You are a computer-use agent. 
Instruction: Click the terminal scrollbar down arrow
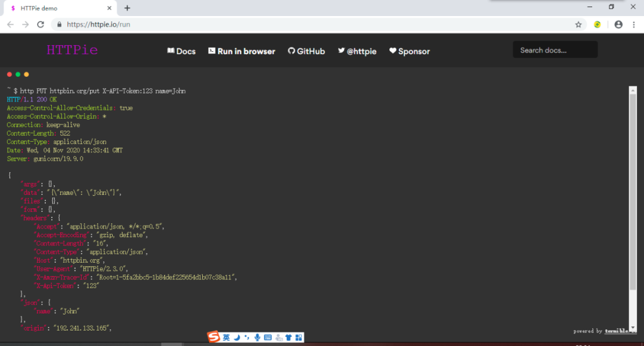[633, 328]
